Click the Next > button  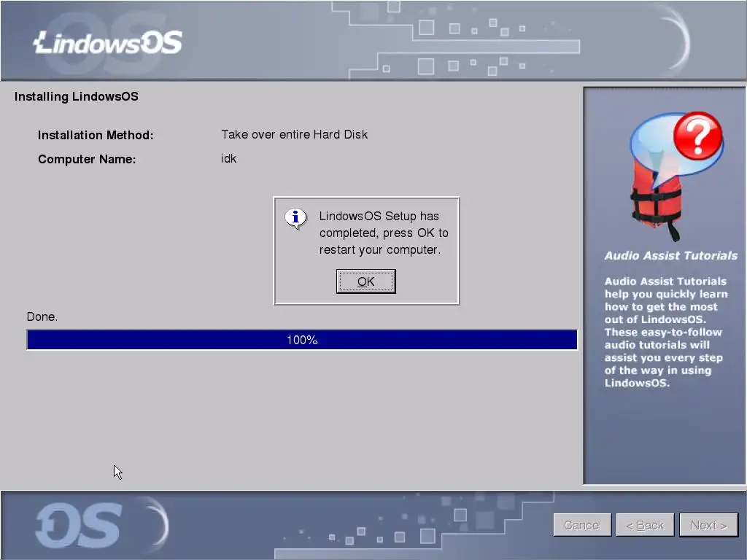tap(708, 525)
